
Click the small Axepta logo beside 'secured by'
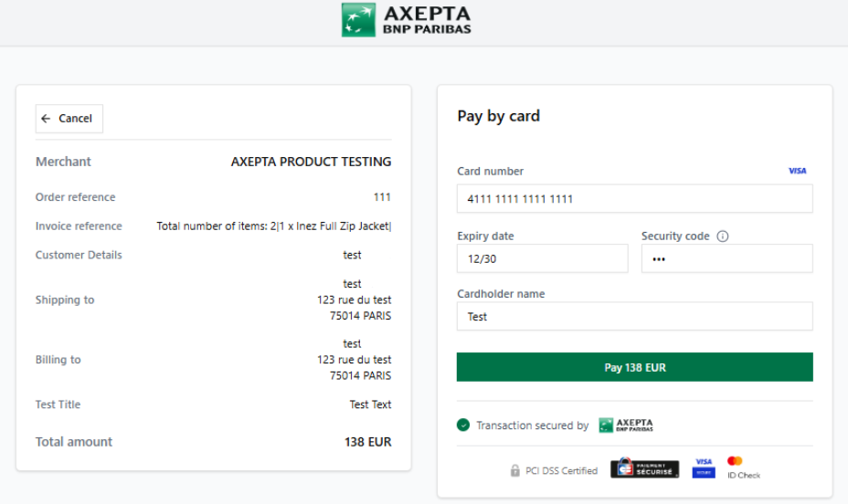click(626, 425)
